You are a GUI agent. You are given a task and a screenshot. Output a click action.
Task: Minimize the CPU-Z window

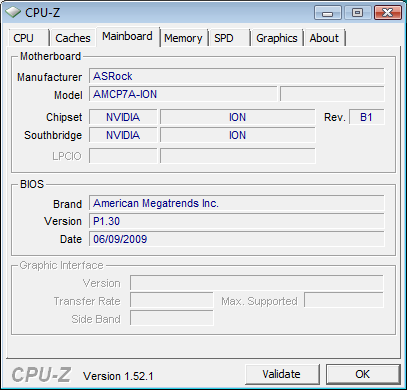[x=328, y=13]
